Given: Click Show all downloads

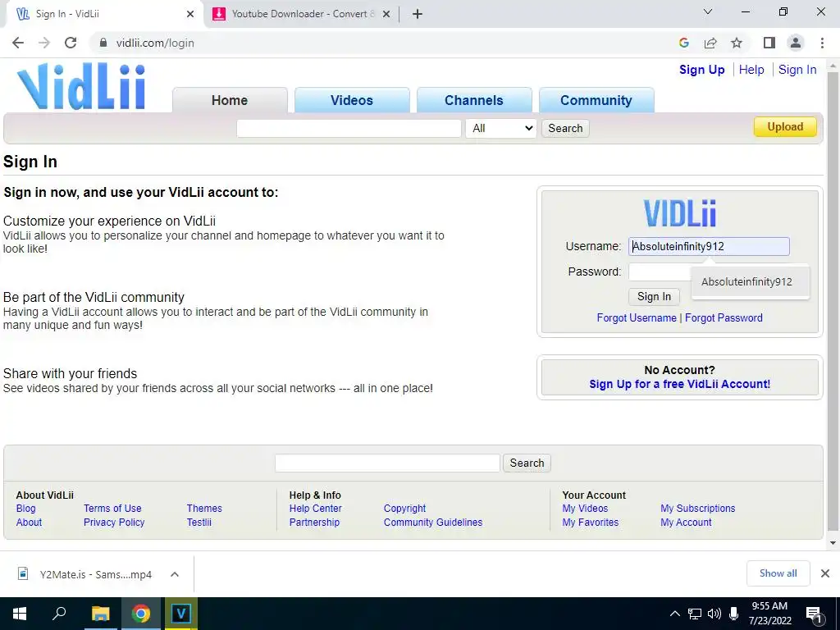Looking at the screenshot, I should point(778,573).
